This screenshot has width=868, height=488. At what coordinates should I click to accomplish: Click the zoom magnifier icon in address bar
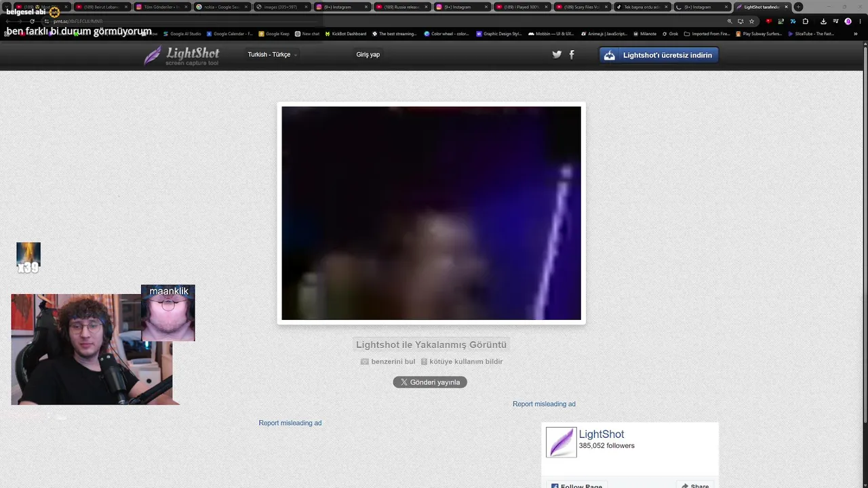730,21
